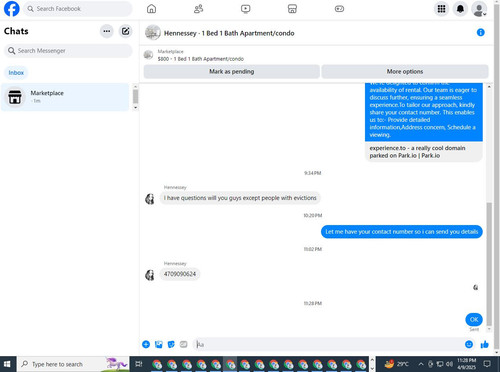500x372 pixels.
Task: Open the Facebook logo home link
Action: (11, 9)
